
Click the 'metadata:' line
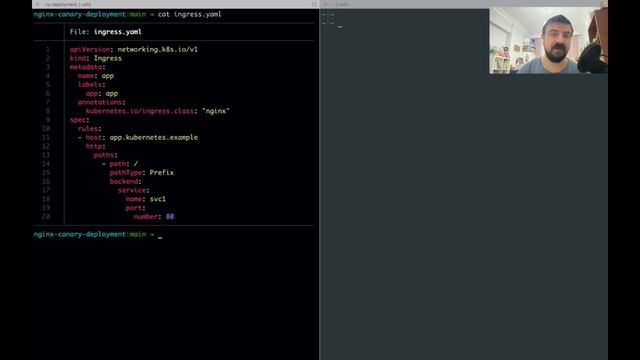[x=87, y=67]
